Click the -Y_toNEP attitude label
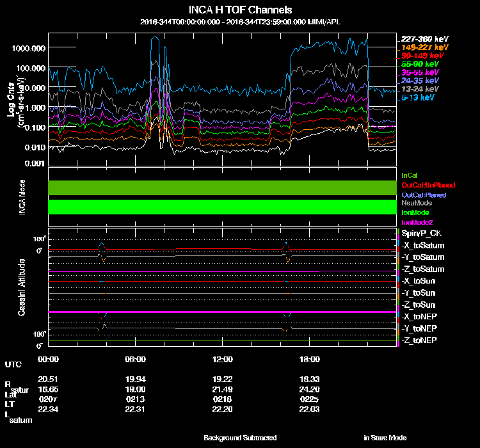 (419, 328)
